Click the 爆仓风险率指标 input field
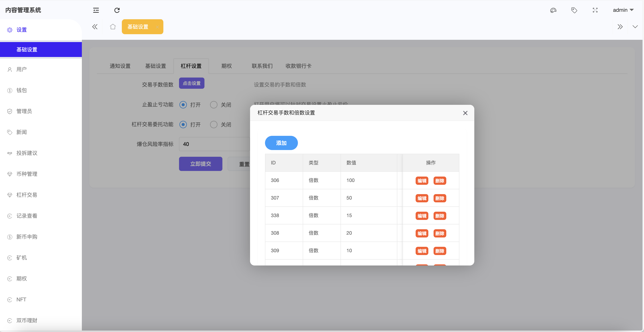 click(214, 144)
